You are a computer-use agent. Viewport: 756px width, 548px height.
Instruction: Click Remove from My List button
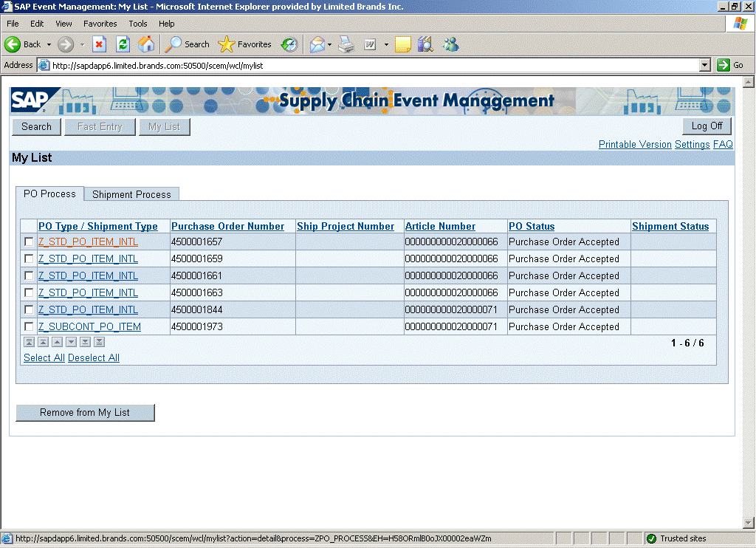[85, 412]
